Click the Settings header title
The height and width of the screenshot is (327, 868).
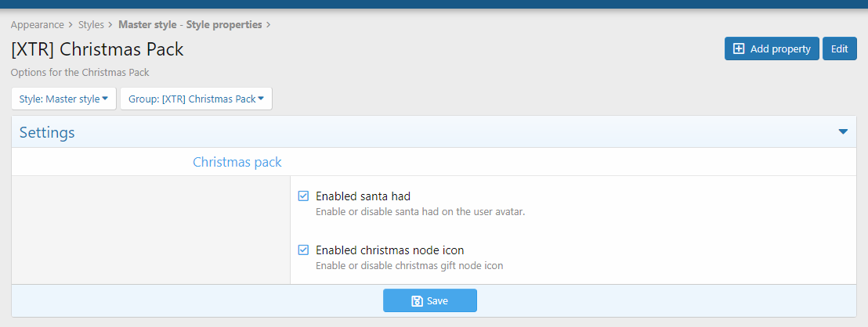pyautogui.click(x=47, y=133)
